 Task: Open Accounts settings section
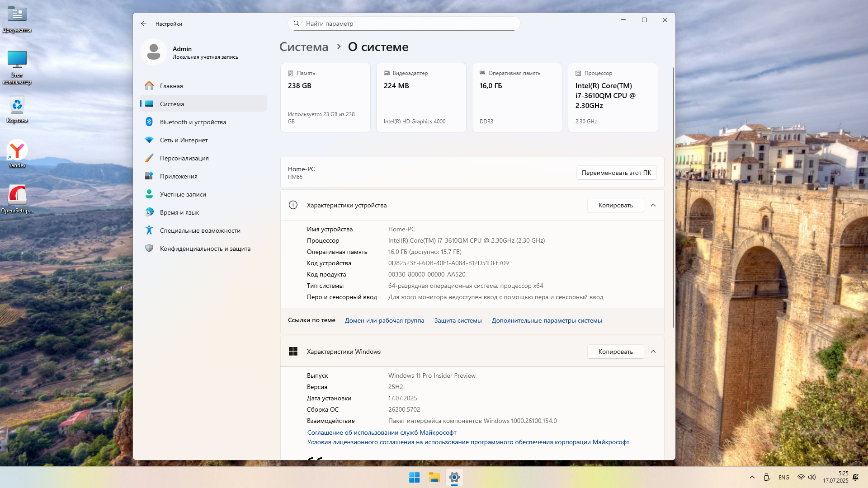(x=183, y=194)
